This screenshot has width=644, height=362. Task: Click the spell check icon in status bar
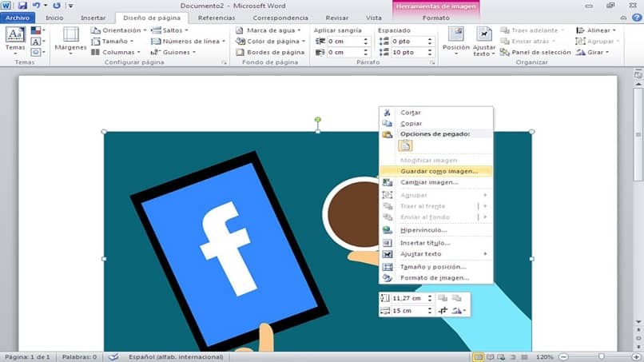click(x=113, y=357)
